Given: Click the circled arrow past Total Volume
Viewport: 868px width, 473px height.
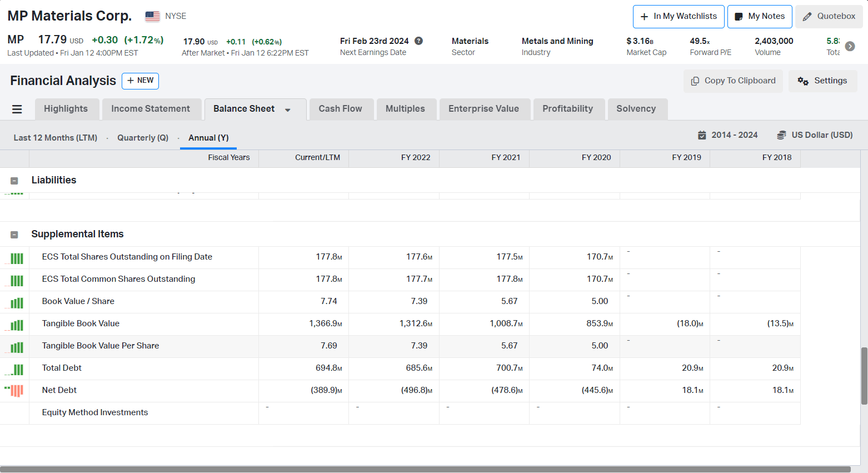Looking at the screenshot, I should [850, 47].
